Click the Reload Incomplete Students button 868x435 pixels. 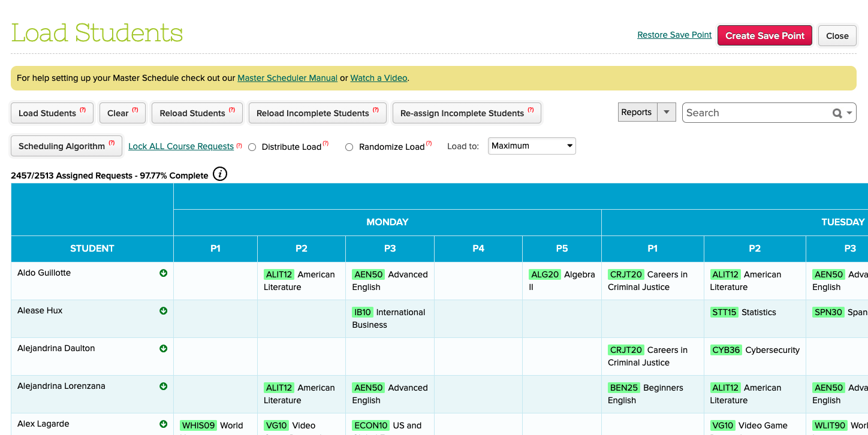312,113
